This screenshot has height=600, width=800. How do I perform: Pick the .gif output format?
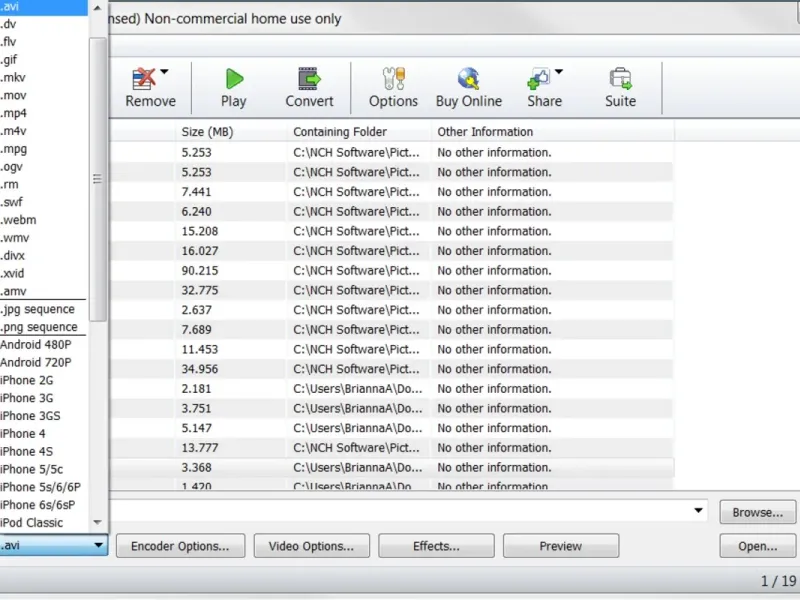pos(44,60)
